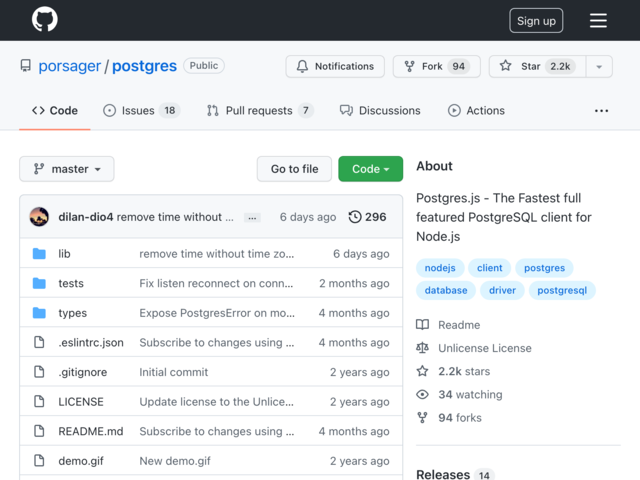640x480 pixels.
Task: Click the client topic tag
Action: pyautogui.click(x=489, y=268)
